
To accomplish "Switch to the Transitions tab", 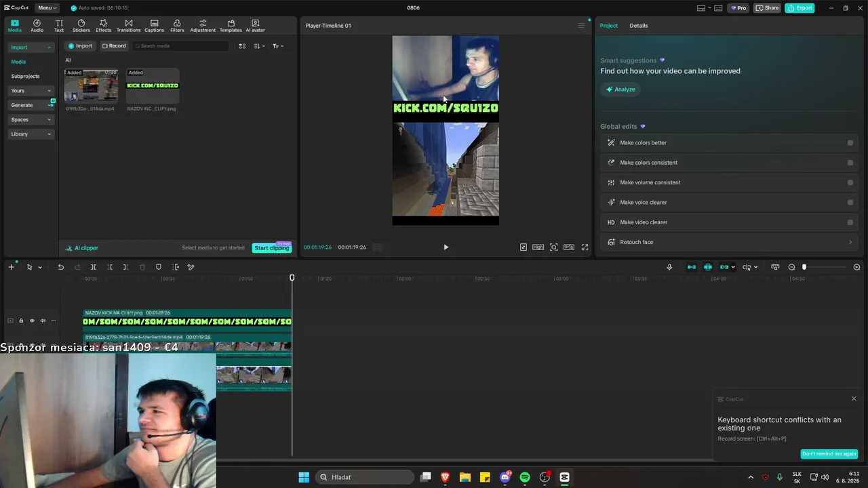I will [128, 26].
